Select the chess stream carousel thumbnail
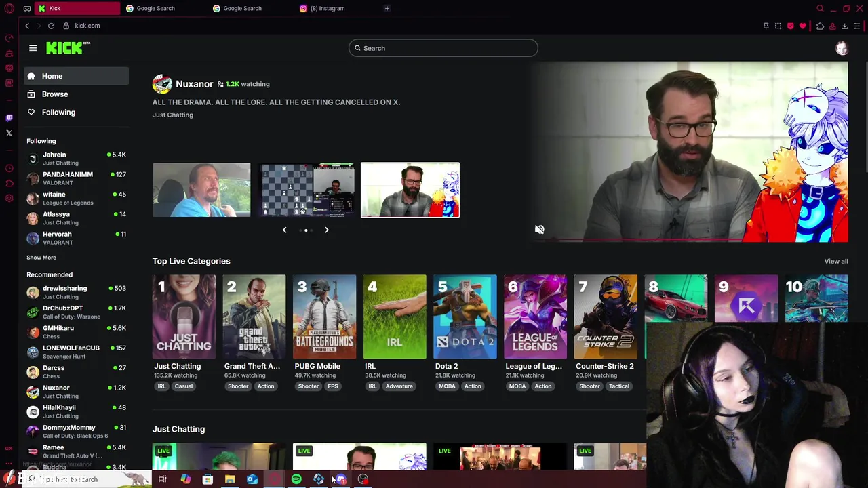This screenshot has width=868, height=488. point(307,190)
